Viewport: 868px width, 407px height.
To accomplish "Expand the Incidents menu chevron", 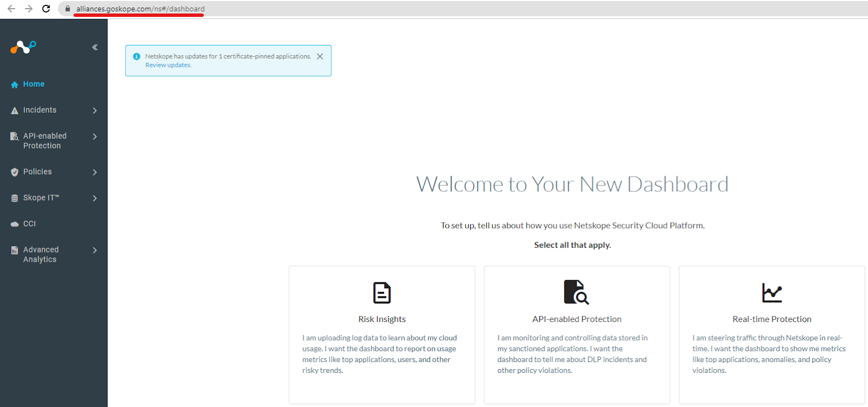I will tap(95, 111).
